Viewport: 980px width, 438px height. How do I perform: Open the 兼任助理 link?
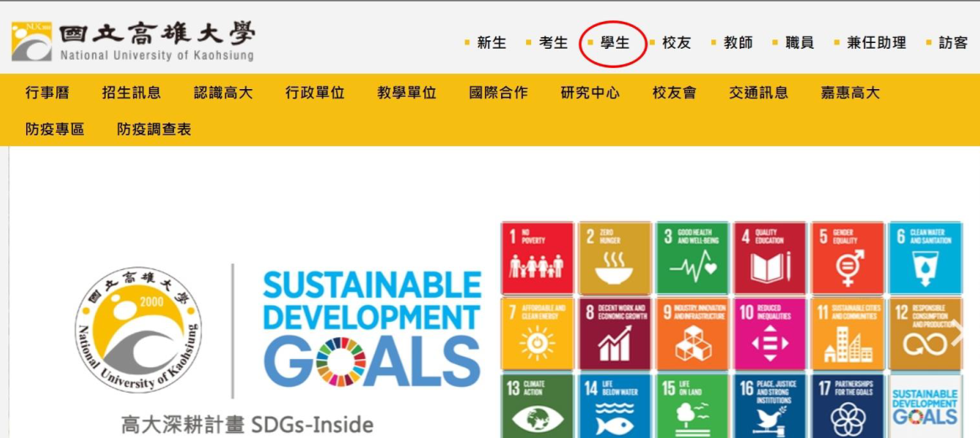876,43
